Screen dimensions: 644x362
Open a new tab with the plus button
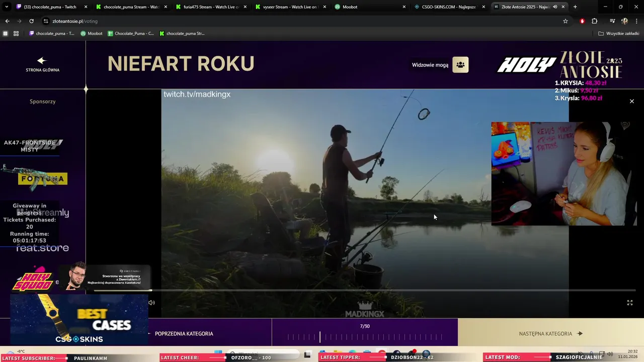pyautogui.click(x=575, y=7)
